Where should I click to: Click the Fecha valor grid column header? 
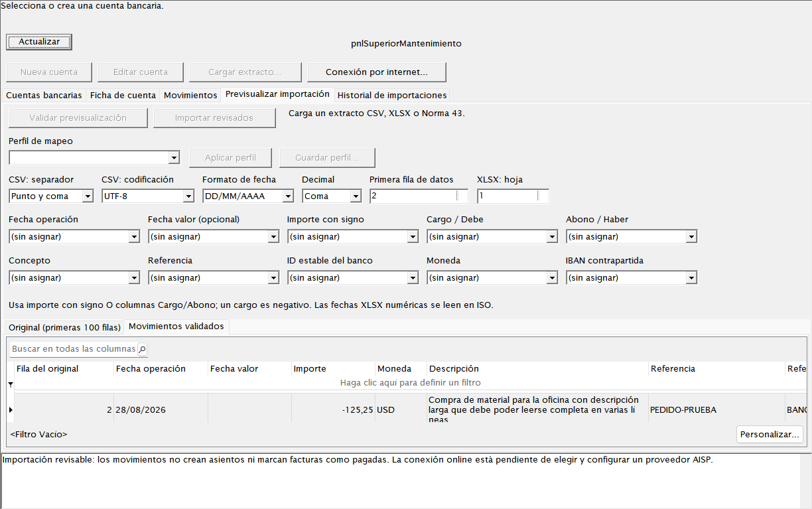click(x=249, y=369)
